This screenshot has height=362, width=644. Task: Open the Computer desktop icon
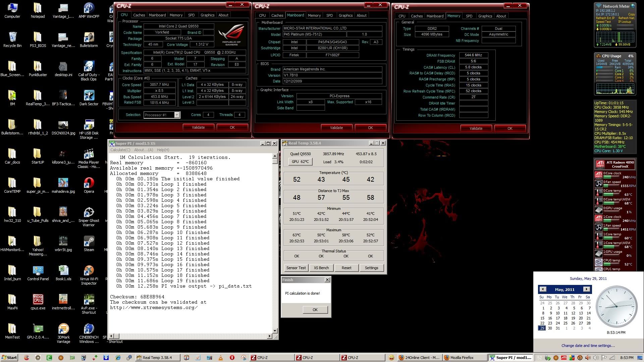(12, 10)
